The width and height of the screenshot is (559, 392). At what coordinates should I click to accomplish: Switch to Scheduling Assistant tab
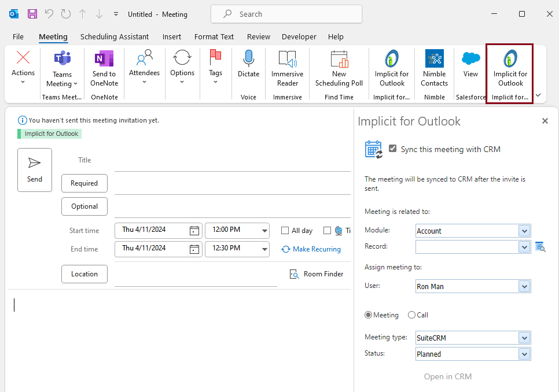pyautogui.click(x=115, y=36)
